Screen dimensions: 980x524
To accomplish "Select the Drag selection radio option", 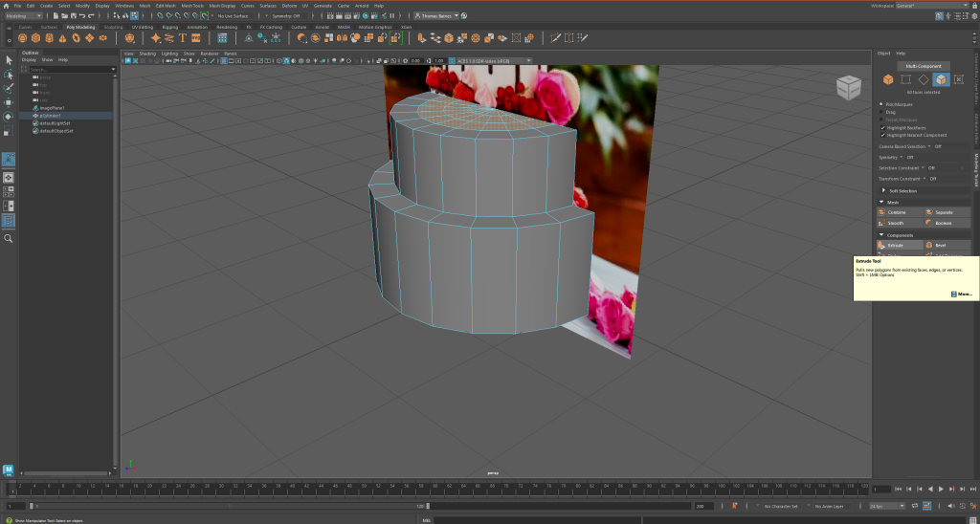I will point(881,111).
